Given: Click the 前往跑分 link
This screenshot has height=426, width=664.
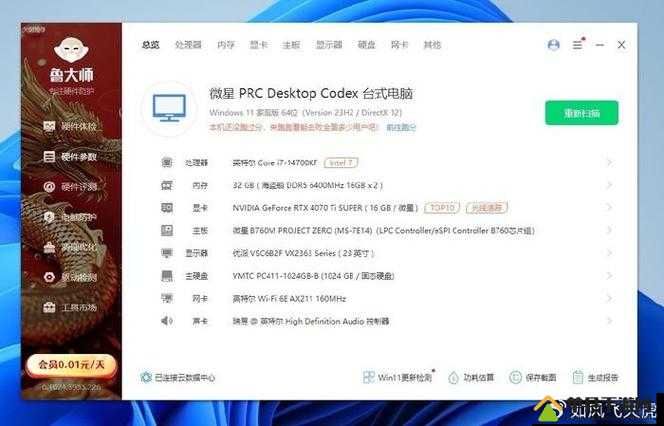Looking at the screenshot, I should click(x=401, y=127).
